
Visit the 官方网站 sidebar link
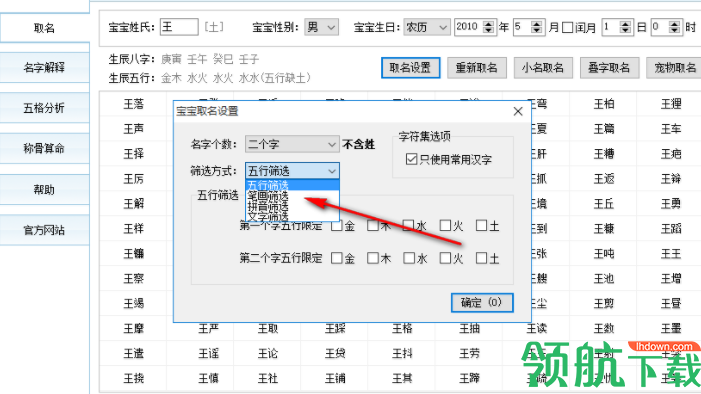(x=44, y=230)
